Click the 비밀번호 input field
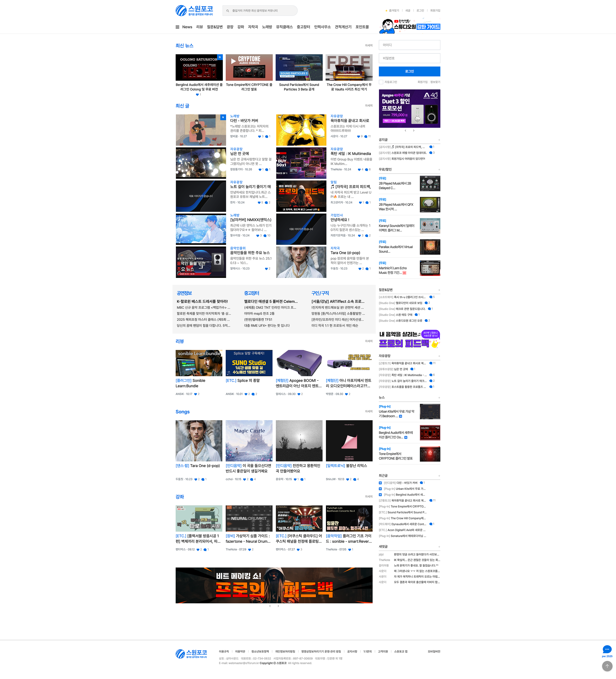Viewport: 616px width, 679px height. pos(410,58)
